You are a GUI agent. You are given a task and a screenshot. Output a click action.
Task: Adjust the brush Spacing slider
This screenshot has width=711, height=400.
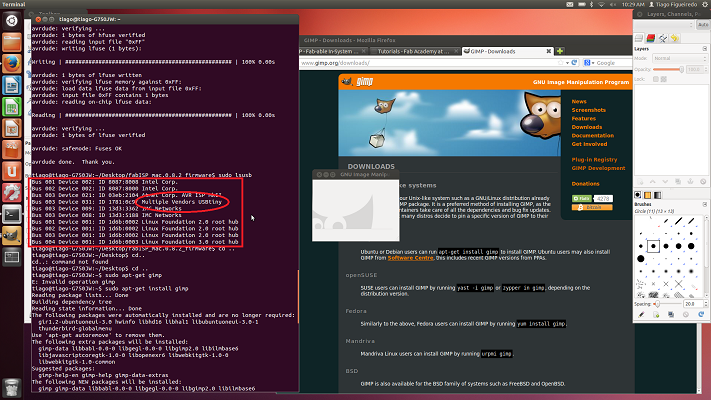point(667,304)
